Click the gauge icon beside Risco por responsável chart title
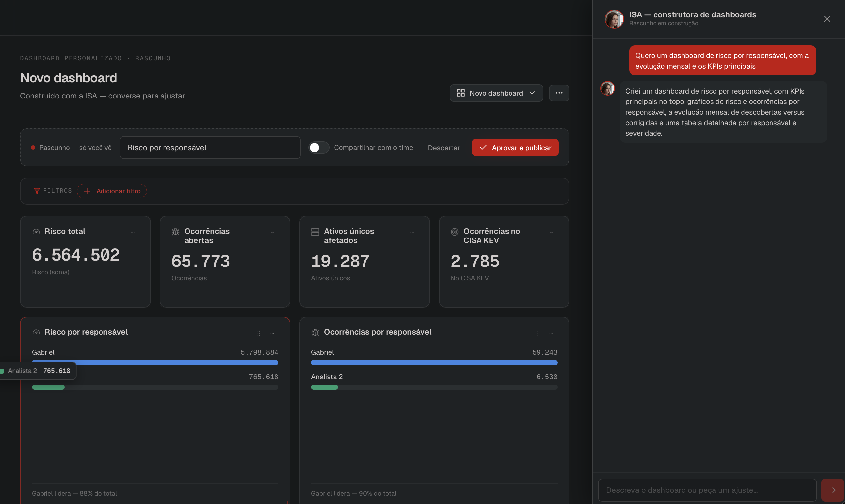The width and height of the screenshot is (845, 504). tap(36, 332)
